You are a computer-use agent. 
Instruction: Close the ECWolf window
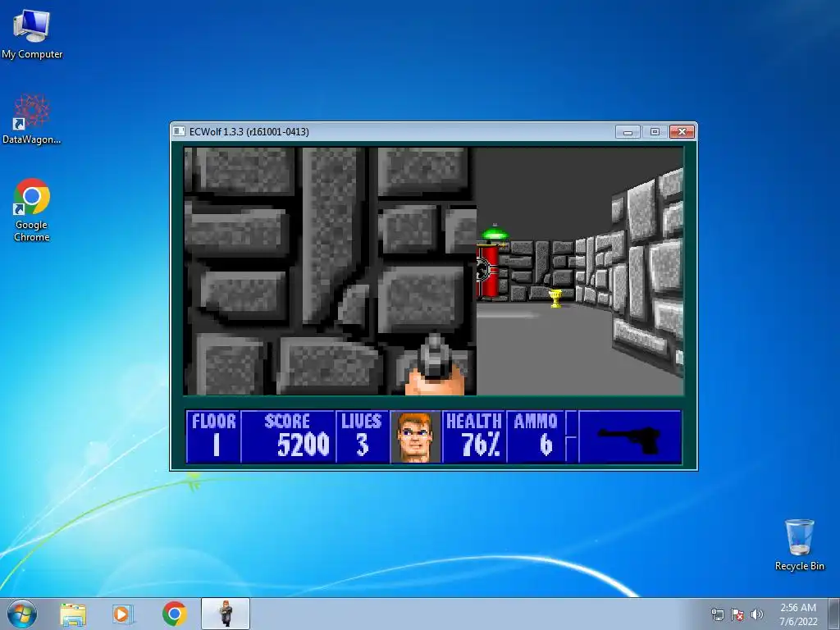pyautogui.click(x=682, y=132)
